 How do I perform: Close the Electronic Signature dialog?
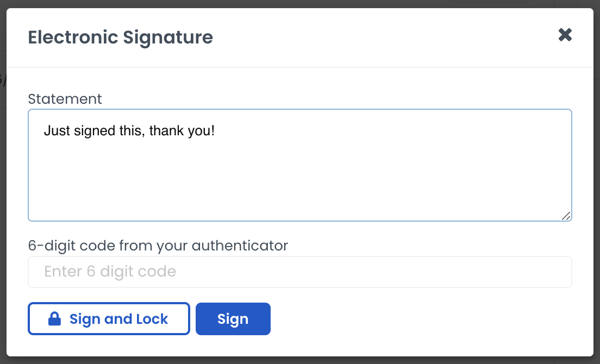[565, 35]
